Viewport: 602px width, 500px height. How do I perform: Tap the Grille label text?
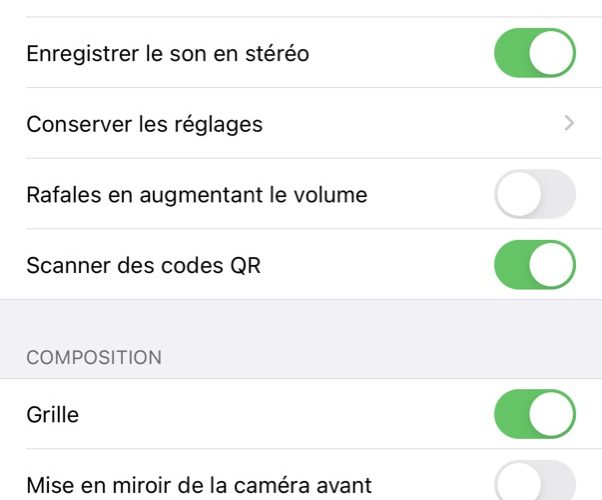pyautogui.click(x=53, y=415)
